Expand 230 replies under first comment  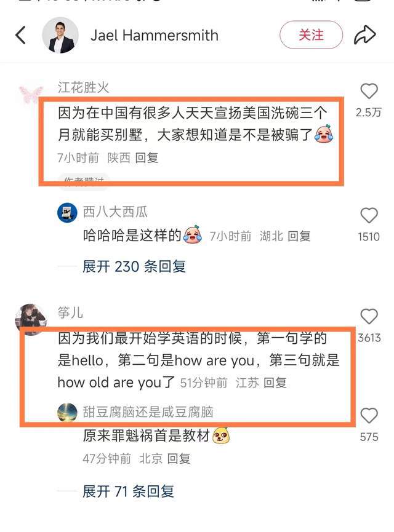(x=134, y=266)
